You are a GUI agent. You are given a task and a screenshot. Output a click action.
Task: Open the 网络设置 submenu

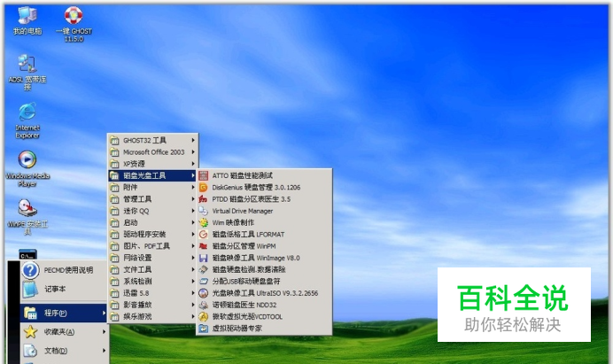pyautogui.click(x=153, y=258)
